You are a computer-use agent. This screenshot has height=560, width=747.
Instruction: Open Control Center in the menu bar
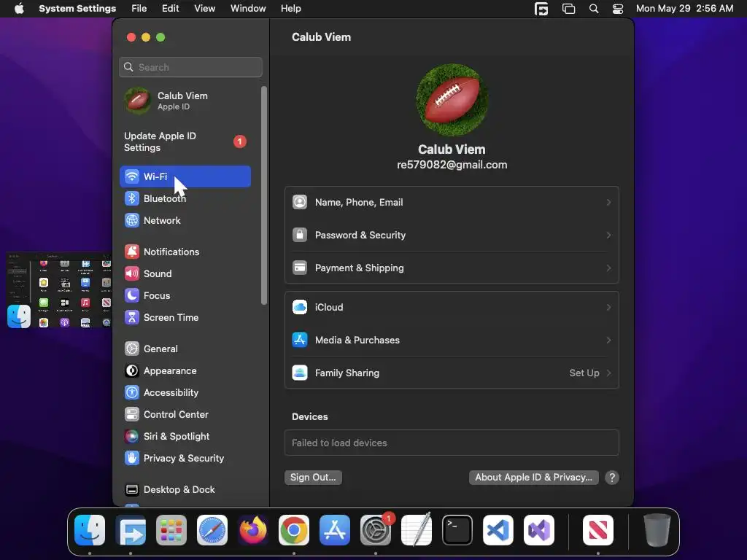pos(618,9)
